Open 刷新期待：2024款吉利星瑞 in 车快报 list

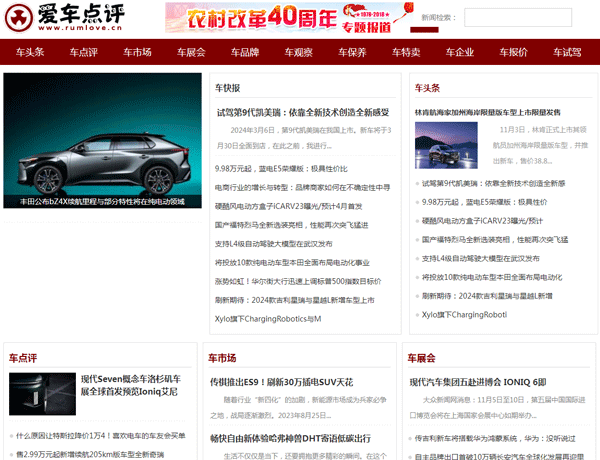(x=295, y=300)
